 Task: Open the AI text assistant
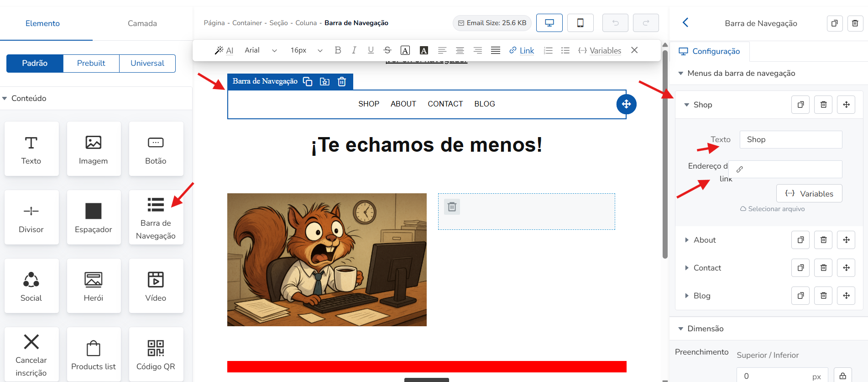[x=224, y=50]
